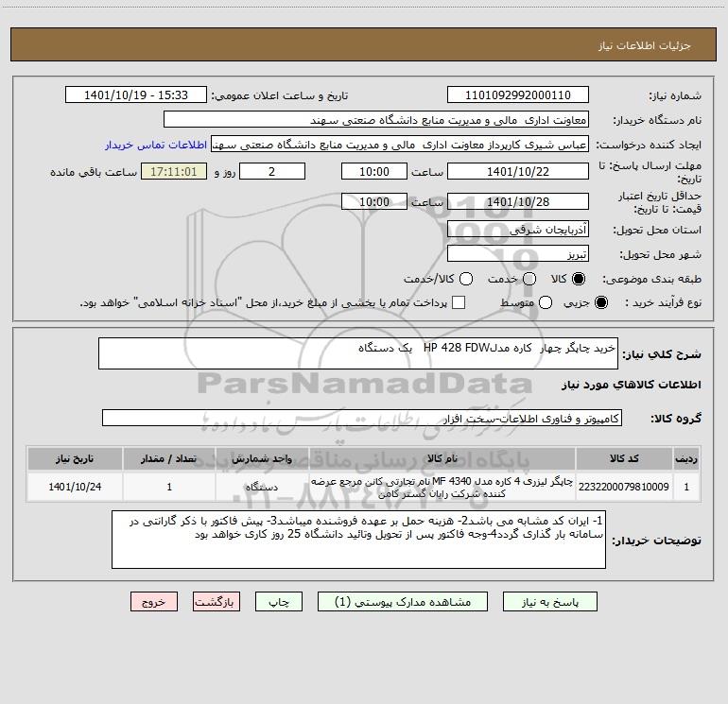Click the general description text box HP 428 FDW
Image resolution: width=728 pixels, height=704 pixels.
coord(358,353)
